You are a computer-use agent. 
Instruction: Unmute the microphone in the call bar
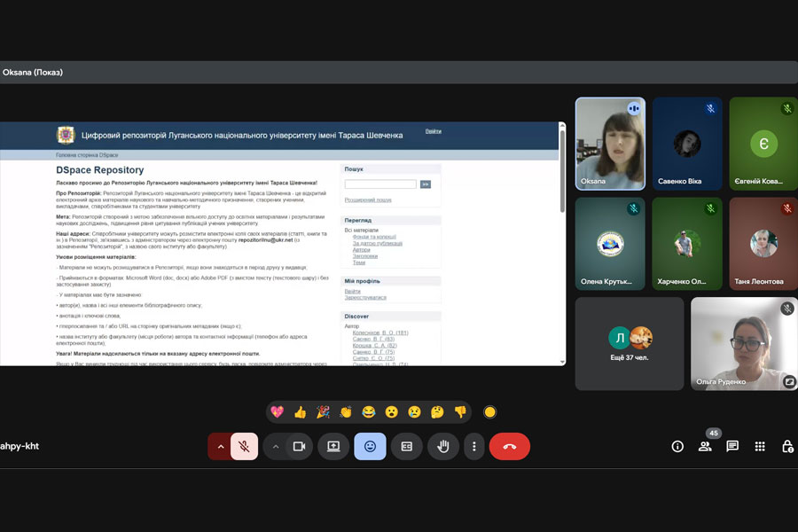tap(244, 446)
